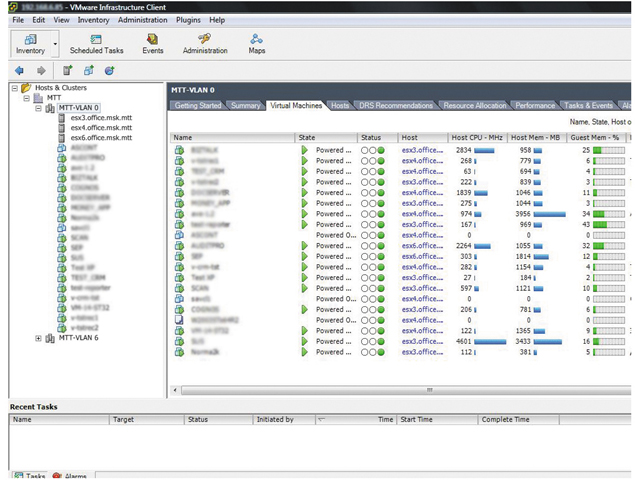Sort the VM list by Host column
Screen dimensions: 640x480
point(422,138)
